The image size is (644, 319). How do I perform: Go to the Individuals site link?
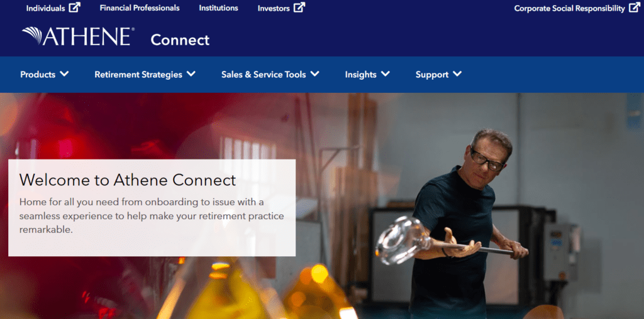[45, 8]
